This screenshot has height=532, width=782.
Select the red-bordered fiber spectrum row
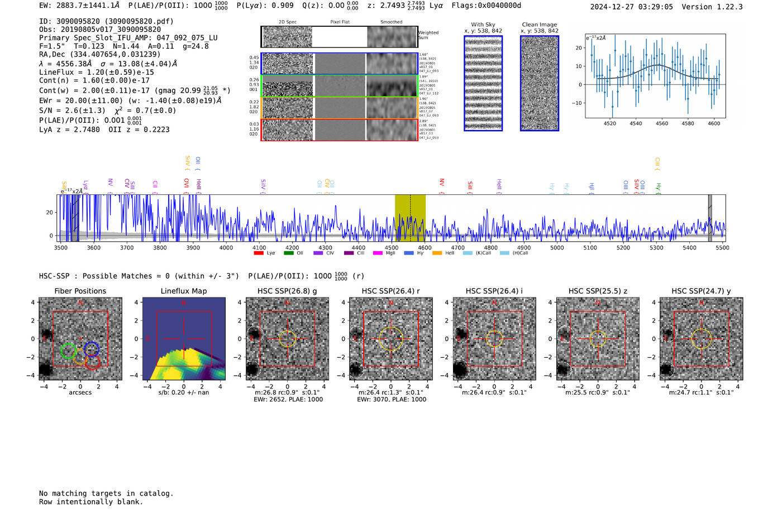(x=339, y=130)
